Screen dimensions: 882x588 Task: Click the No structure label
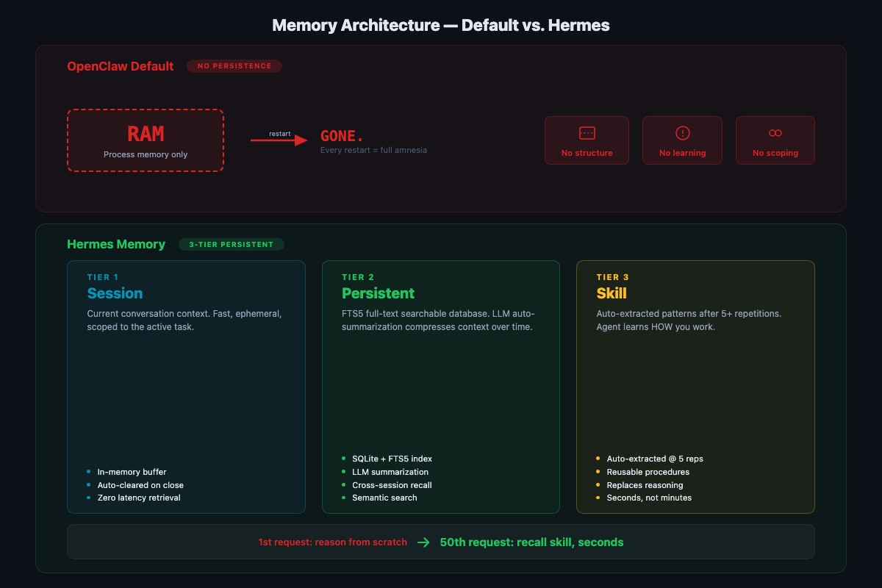[x=587, y=153]
